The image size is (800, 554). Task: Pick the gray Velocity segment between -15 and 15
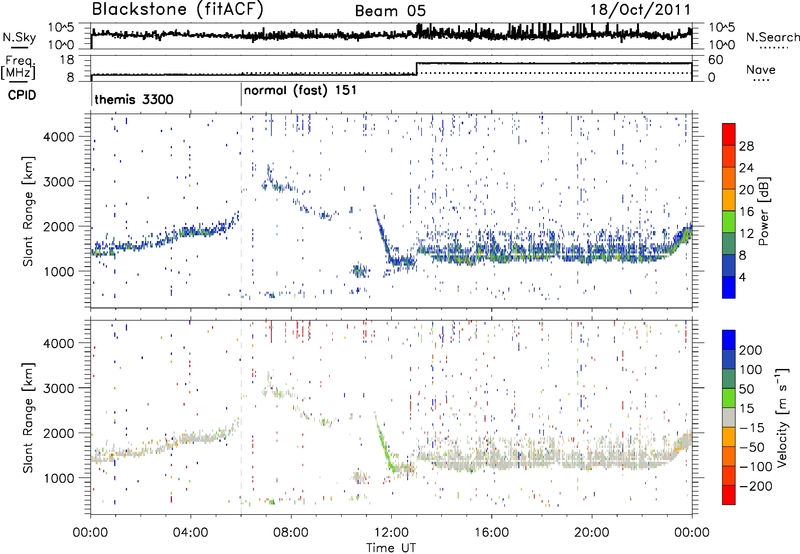(x=729, y=417)
